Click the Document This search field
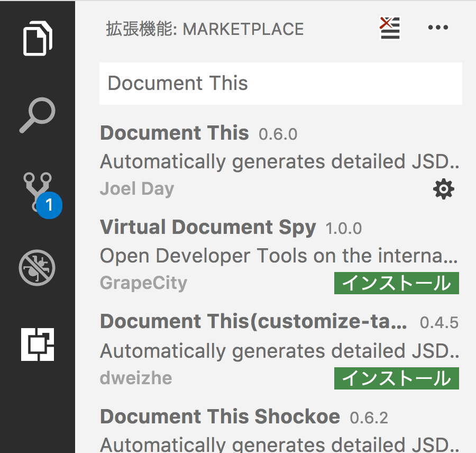 click(280, 84)
